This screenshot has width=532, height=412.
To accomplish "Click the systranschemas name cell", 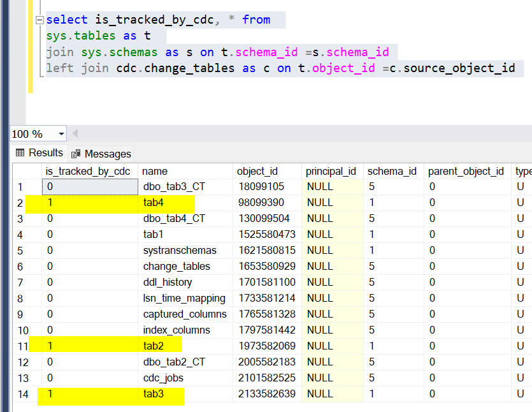I will [185, 251].
